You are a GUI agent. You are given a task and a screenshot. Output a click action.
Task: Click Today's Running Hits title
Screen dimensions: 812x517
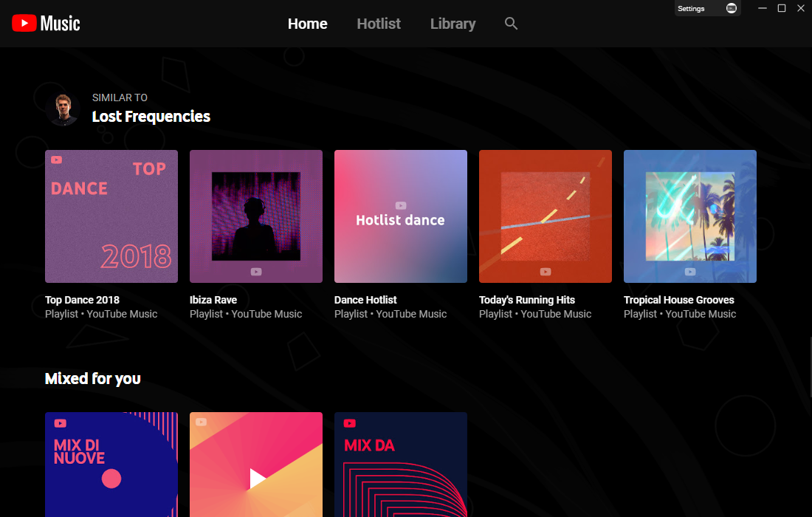527,300
